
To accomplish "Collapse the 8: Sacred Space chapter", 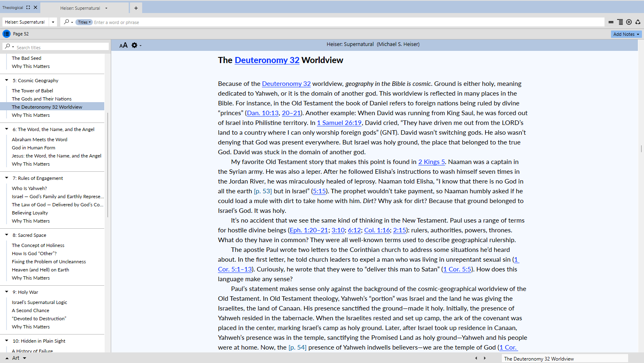I will click(x=7, y=235).
